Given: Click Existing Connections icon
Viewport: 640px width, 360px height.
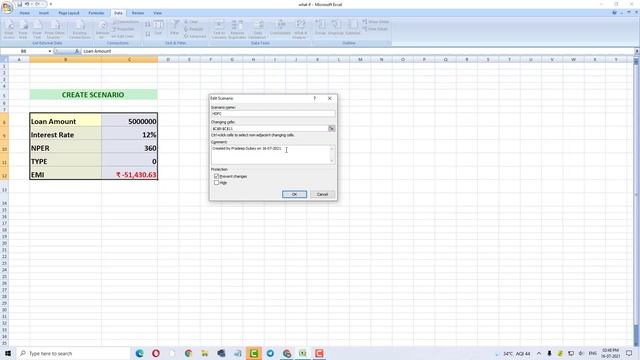Looking at the screenshot, I should 80,29.
